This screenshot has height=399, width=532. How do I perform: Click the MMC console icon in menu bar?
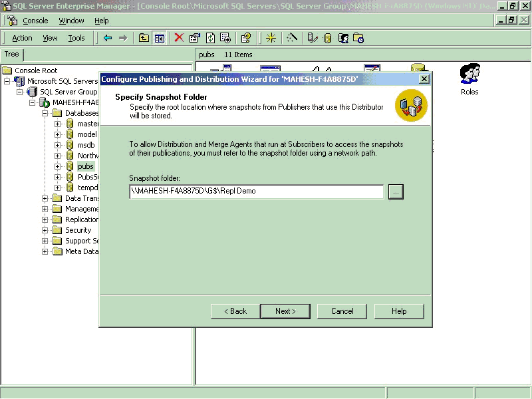(13, 21)
